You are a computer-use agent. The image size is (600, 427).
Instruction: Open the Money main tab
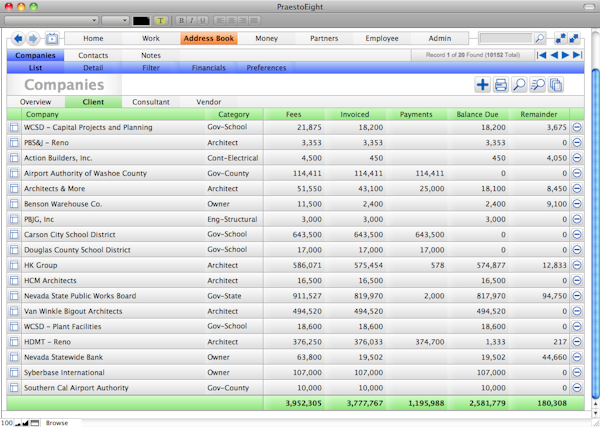click(x=267, y=38)
